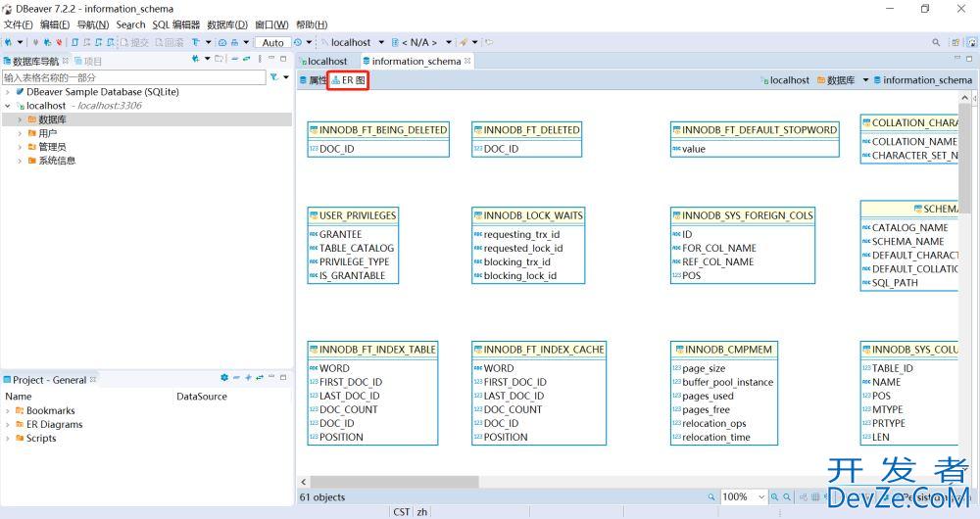This screenshot has width=980, height=519.
Task: Click the diagram vertical scrollbar up arrow
Action: pos(964,97)
